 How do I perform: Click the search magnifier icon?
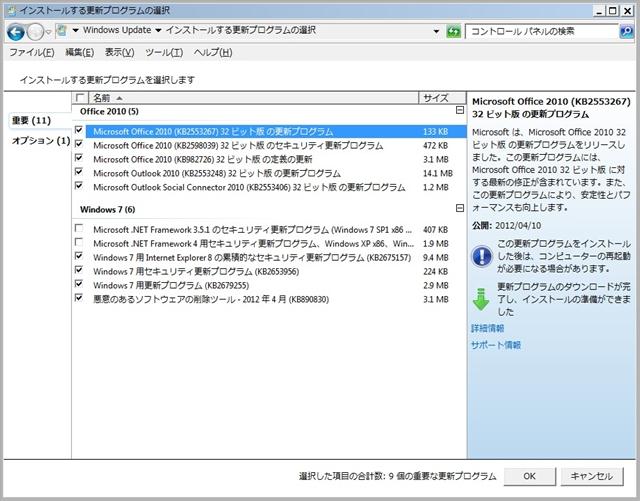tap(627, 31)
